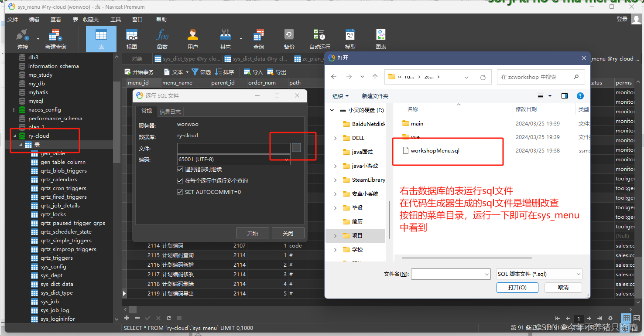Click 开始 button in Run SQL dialog
Image resolution: width=644 pixels, height=336 pixels.
[x=253, y=233]
